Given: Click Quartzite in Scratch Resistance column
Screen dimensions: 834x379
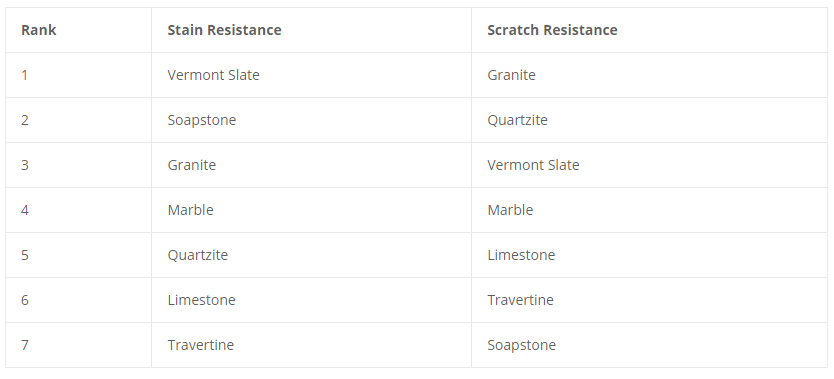Looking at the screenshot, I should coord(517,120).
